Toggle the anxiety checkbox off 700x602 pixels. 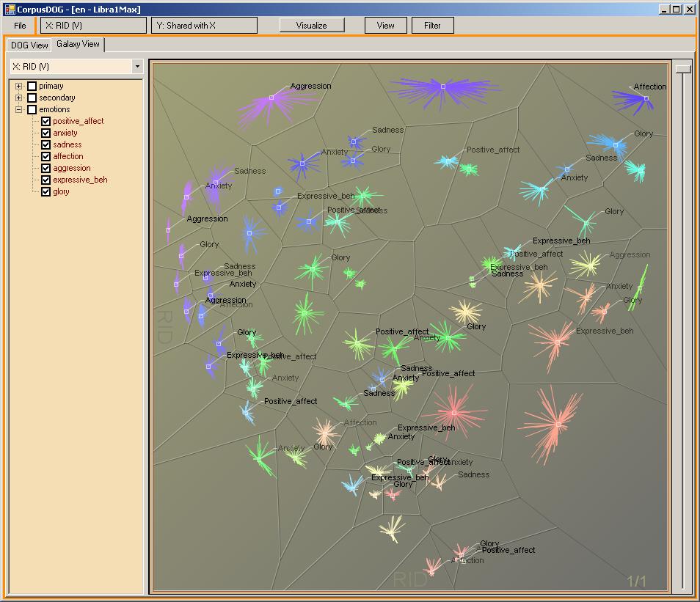point(46,133)
